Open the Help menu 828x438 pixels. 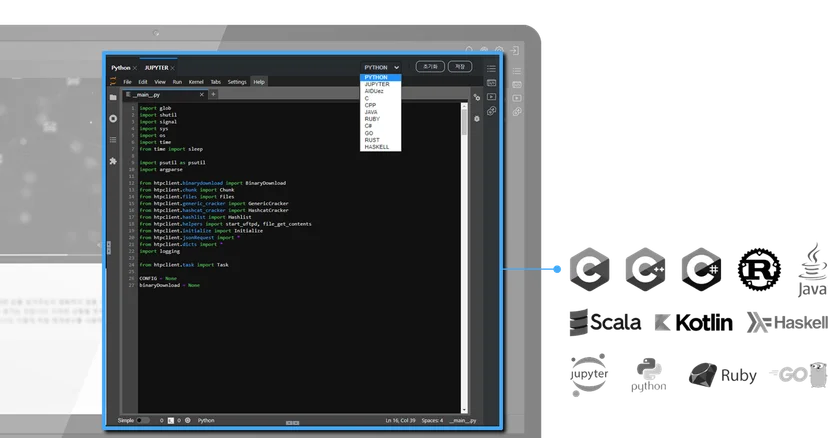[x=259, y=82]
